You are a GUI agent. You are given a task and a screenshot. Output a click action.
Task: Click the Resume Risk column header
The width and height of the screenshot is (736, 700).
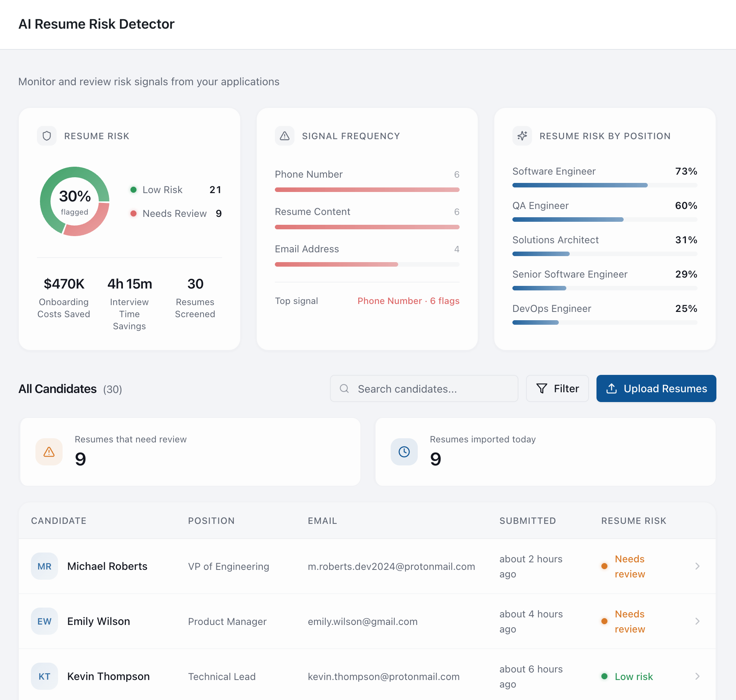point(633,521)
